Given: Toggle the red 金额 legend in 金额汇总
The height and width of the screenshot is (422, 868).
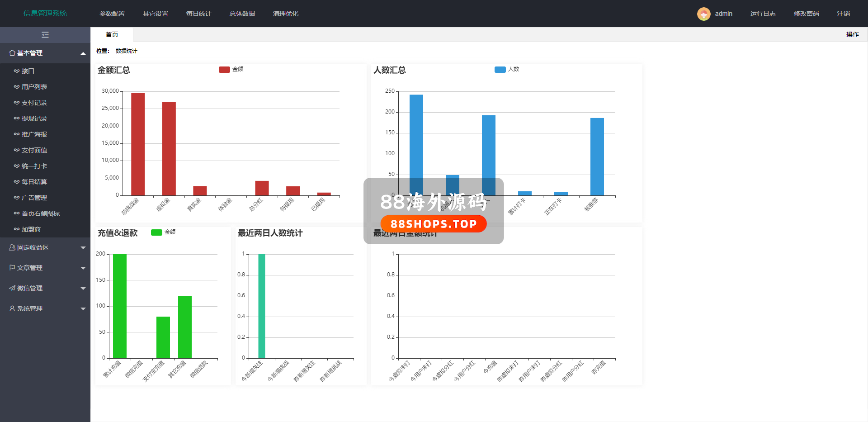Looking at the screenshot, I should pyautogui.click(x=224, y=70).
